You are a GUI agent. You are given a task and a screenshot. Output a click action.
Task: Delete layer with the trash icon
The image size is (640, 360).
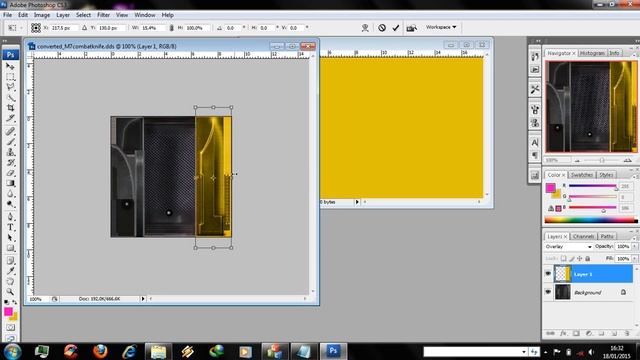click(627, 333)
